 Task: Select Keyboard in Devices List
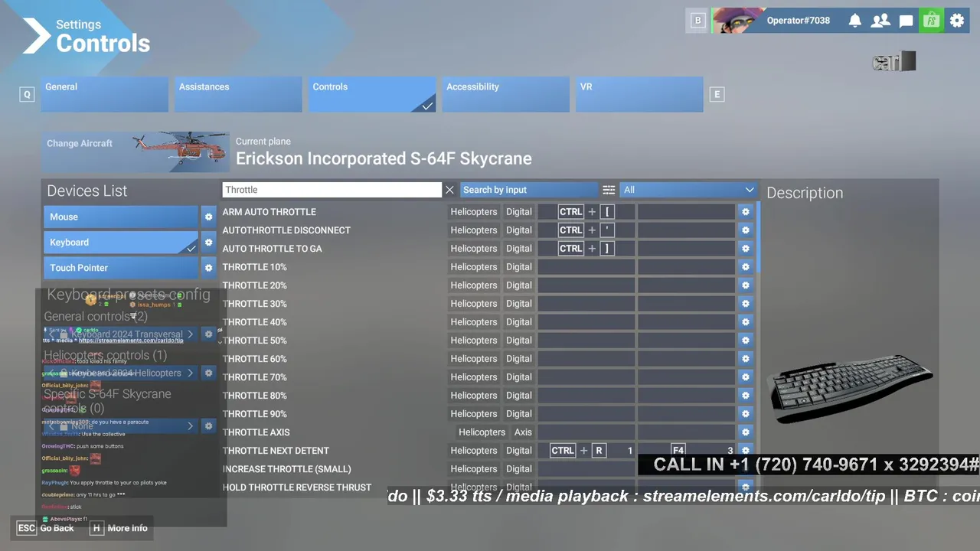[121, 243]
